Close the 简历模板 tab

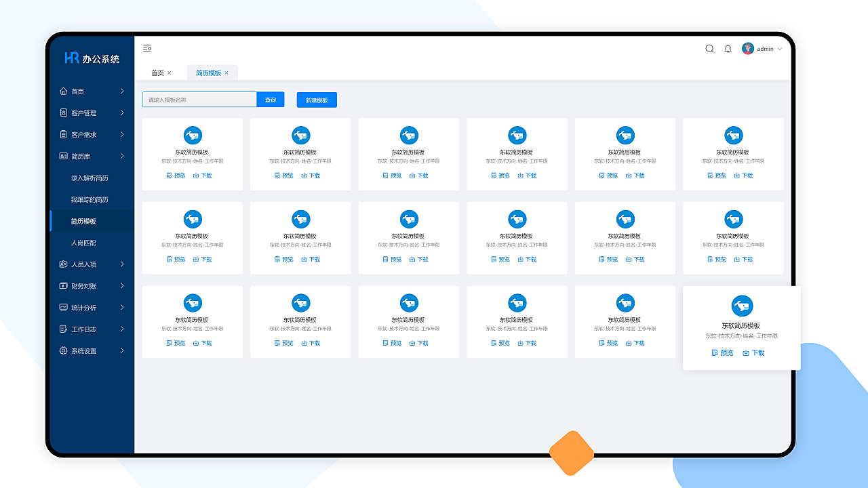[x=226, y=73]
